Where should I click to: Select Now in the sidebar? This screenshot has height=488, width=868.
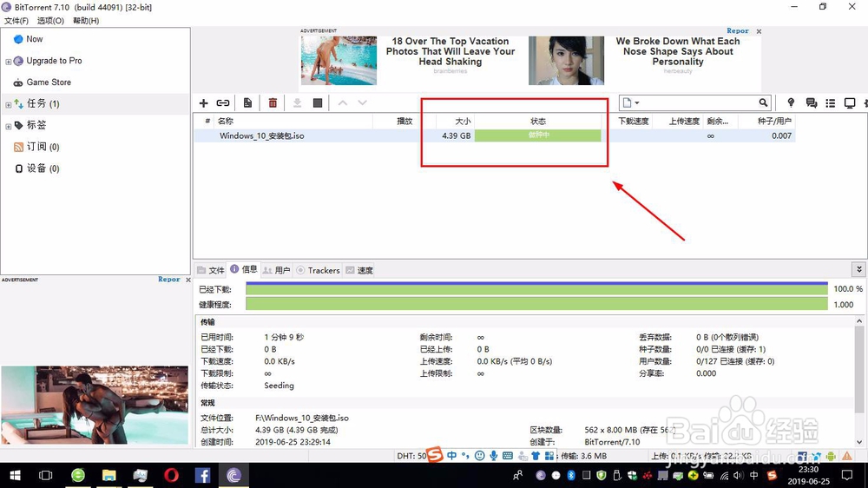tap(35, 39)
